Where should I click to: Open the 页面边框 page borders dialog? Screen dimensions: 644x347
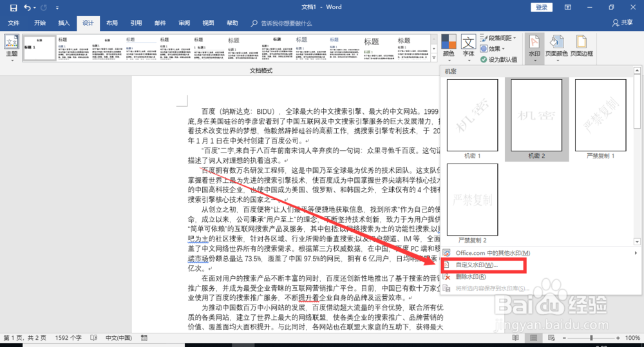click(582, 46)
